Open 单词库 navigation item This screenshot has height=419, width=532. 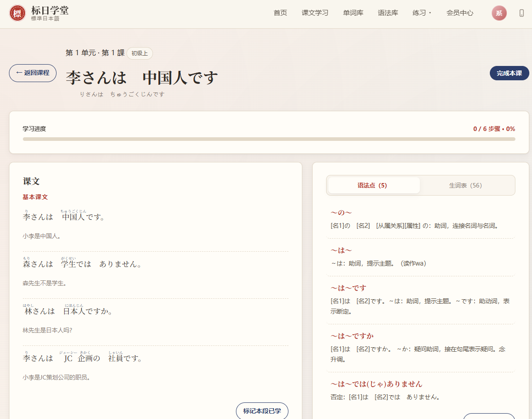coord(353,13)
